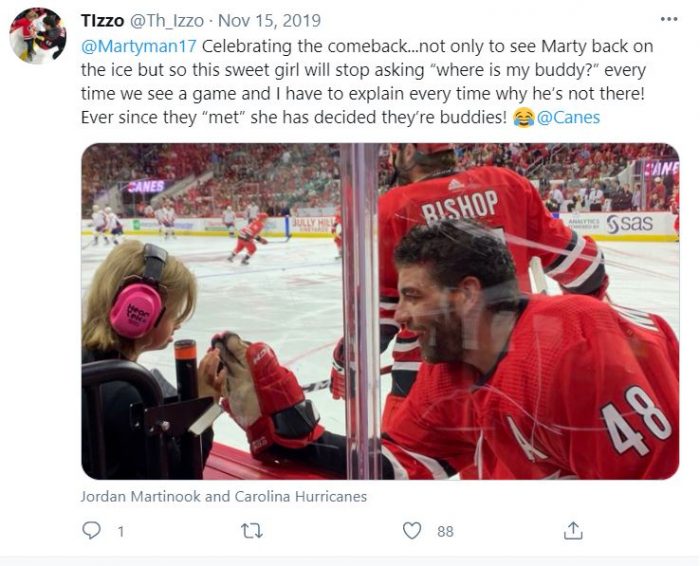The image size is (700, 566).
Task: Click the @Th_Izzo handle
Action: tap(167, 21)
